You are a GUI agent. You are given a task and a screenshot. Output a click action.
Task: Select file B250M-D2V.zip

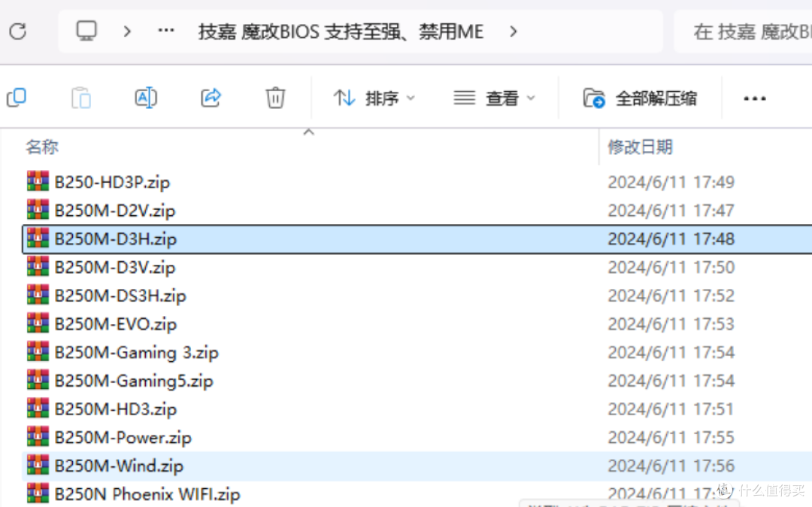[x=115, y=211]
